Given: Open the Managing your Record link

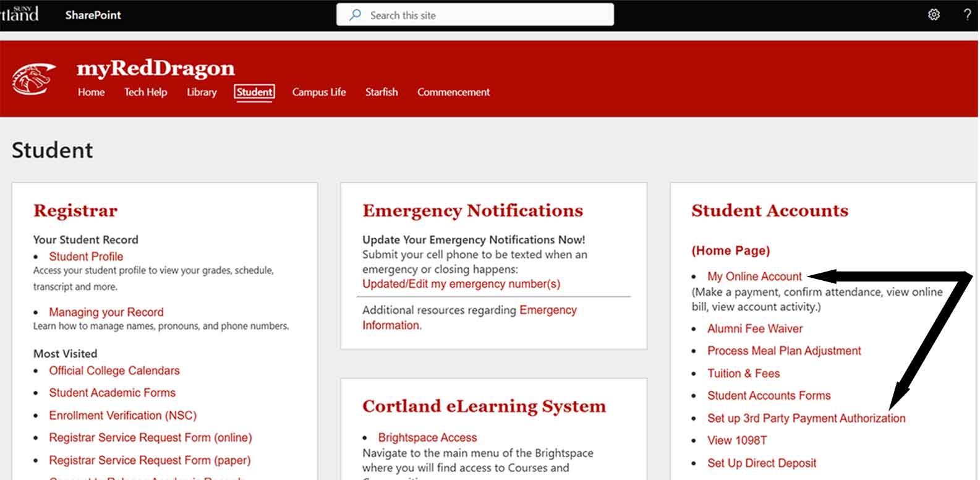Looking at the screenshot, I should pyautogui.click(x=106, y=312).
